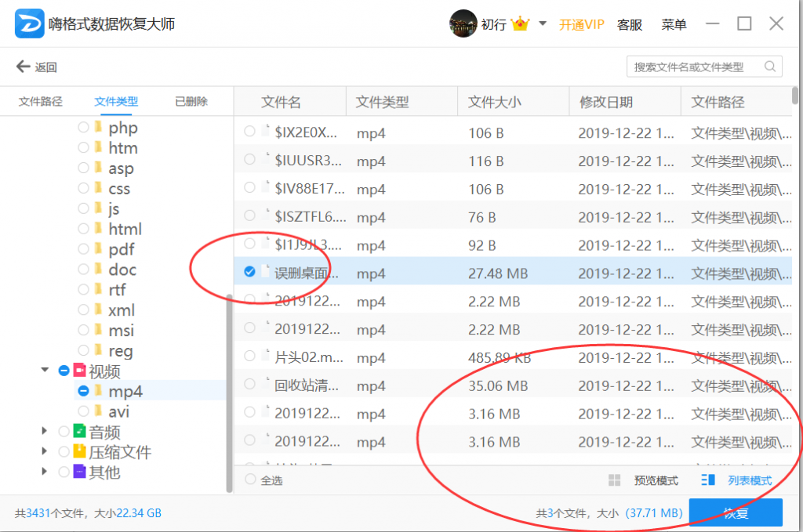Click the html folder icon
The image size is (803, 532).
coord(98,228)
